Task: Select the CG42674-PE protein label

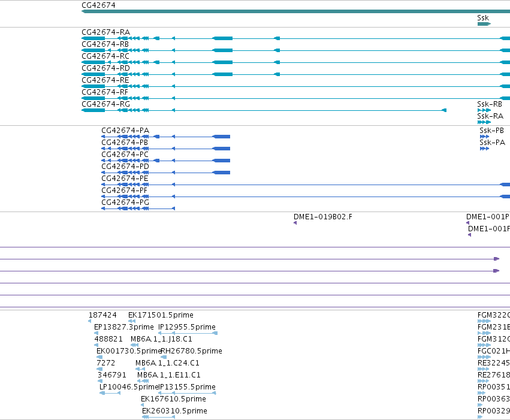Action: [x=125, y=179]
